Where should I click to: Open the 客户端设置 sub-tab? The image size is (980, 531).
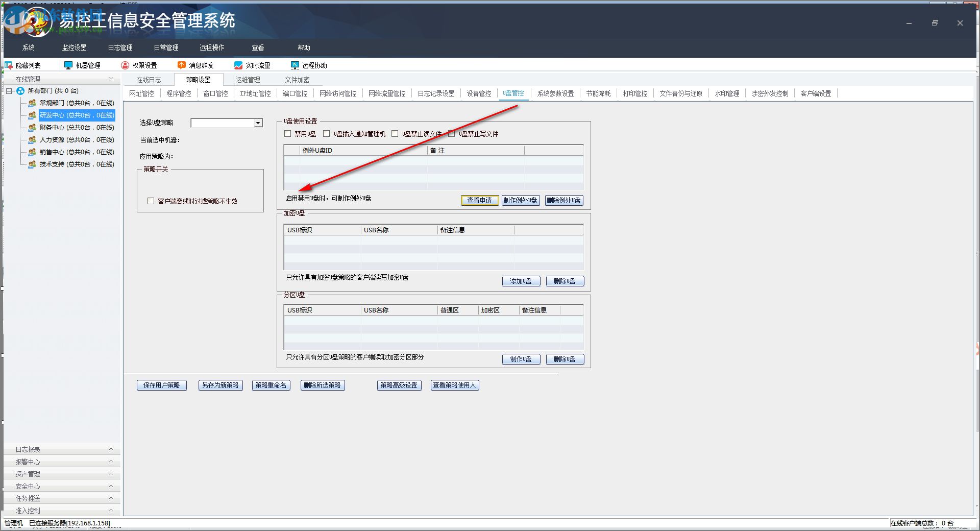tap(816, 93)
